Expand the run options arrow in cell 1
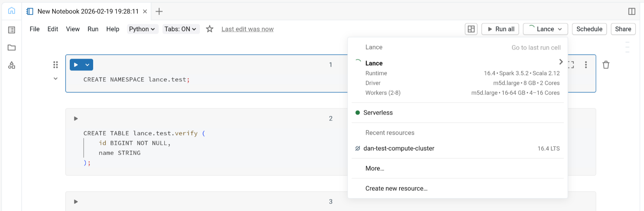Image resolution: width=644 pixels, height=211 pixels. coord(88,65)
